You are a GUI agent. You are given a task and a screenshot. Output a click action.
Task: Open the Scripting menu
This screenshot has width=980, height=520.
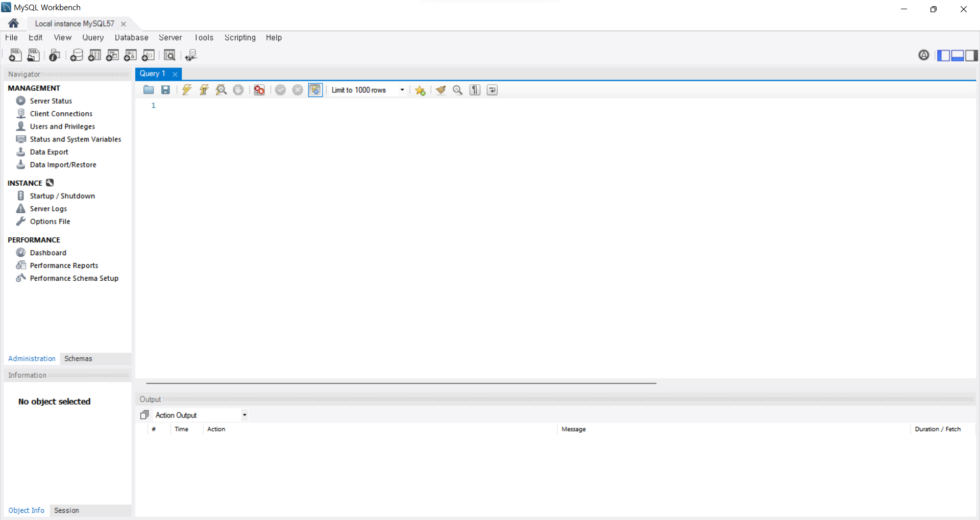click(x=240, y=38)
